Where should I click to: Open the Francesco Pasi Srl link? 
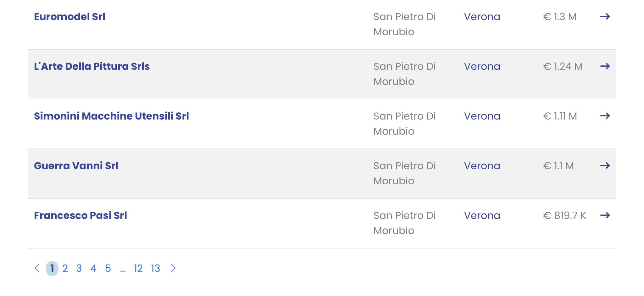[x=80, y=215]
